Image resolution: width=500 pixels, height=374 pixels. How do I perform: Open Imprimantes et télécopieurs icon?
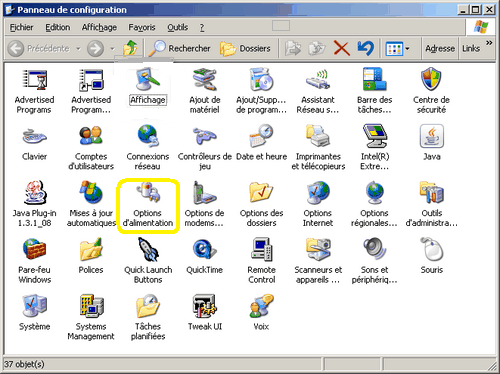318,137
